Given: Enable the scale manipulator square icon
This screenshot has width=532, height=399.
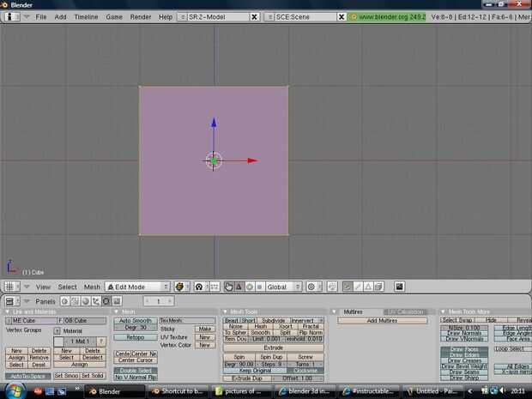Looking at the screenshot, I should [259, 287].
